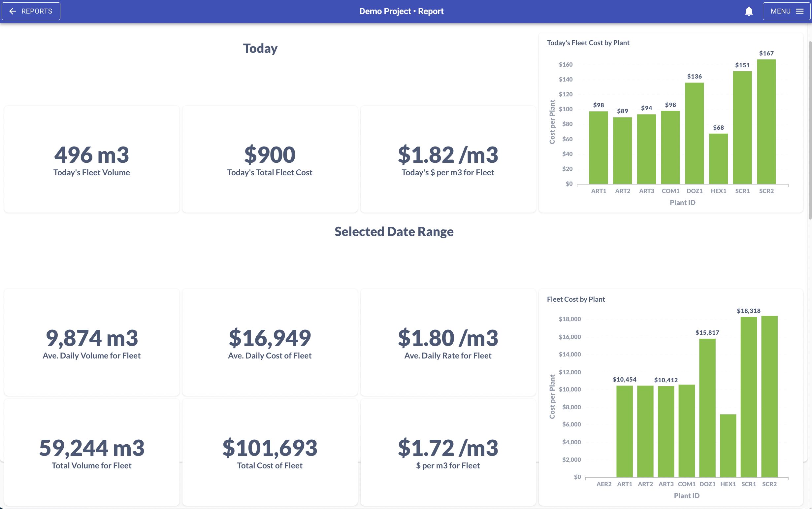Image resolution: width=812 pixels, height=509 pixels.
Task: Click the '$1.72 /m3' fleet rate value
Action: (448, 448)
